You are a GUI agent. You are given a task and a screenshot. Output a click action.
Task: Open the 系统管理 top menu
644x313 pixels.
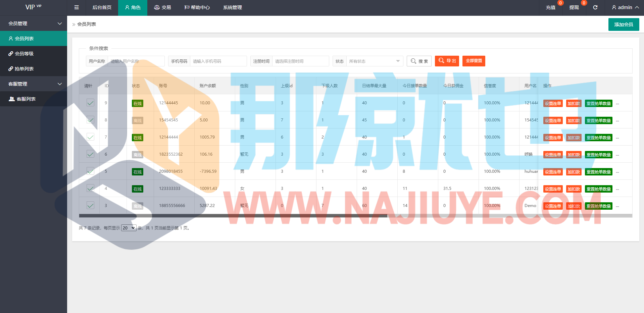[233, 7]
